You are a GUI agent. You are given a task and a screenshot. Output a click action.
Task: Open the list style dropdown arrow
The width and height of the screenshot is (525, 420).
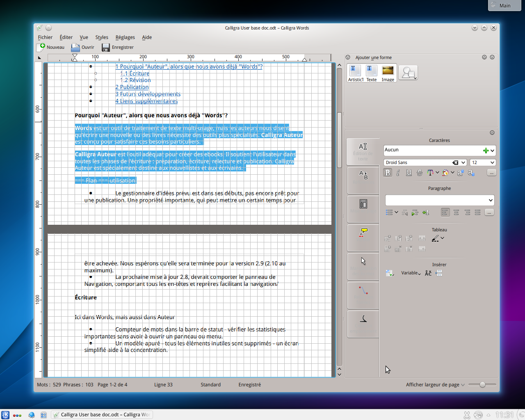396,212
